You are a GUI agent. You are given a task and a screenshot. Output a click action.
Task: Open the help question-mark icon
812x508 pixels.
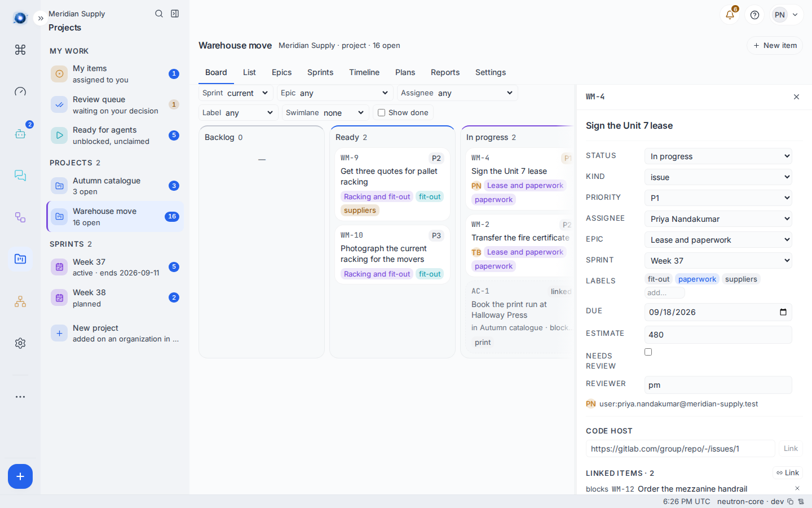(x=754, y=15)
